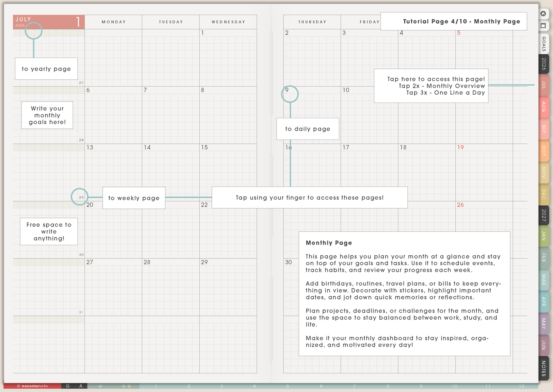
Task: Jump to month 10 in bottom bar
Action: (455, 386)
